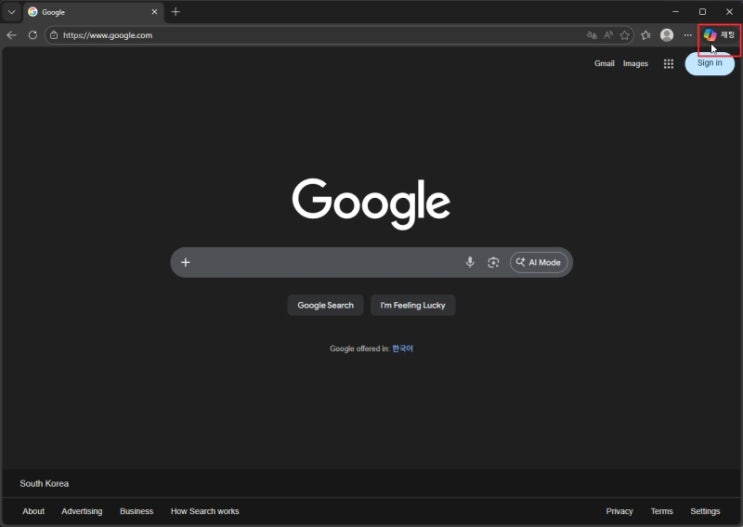Start Read aloud from address bar
Viewport: 743px width, 527px height.
click(608, 35)
